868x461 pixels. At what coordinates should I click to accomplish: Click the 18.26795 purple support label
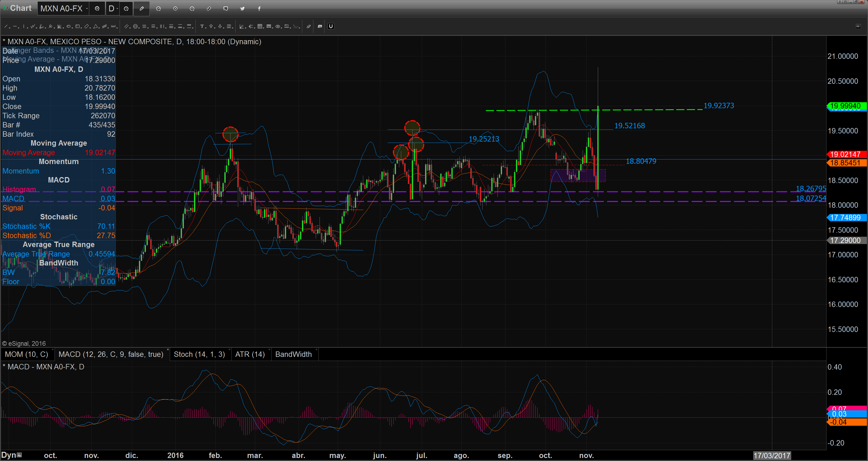click(x=811, y=188)
